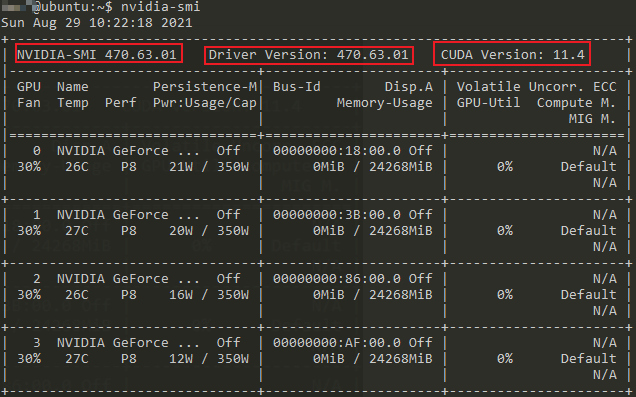
Task: Click the @ubuntu:~$ shell prompt
Action: point(73,6)
